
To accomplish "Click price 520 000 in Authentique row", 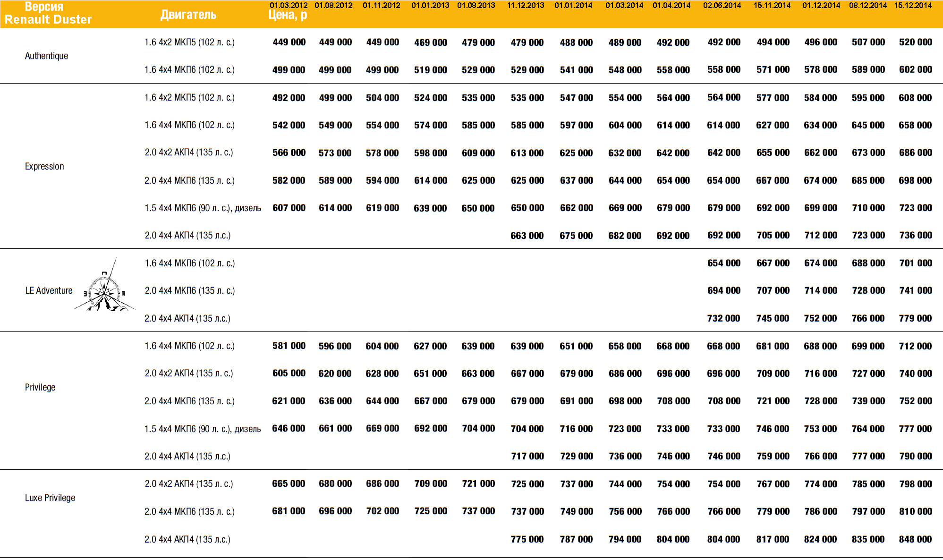I will [916, 42].
